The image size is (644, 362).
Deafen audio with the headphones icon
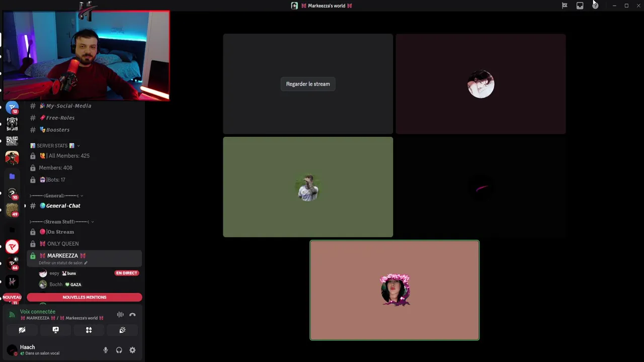pyautogui.click(x=119, y=350)
